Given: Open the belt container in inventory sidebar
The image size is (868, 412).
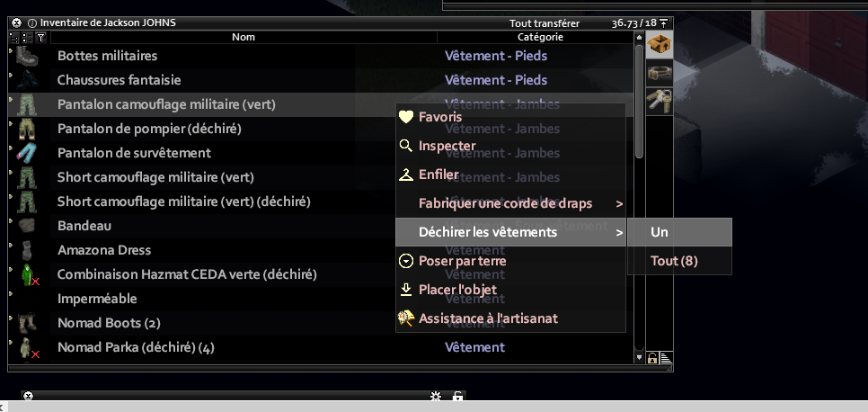Looking at the screenshot, I should (x=660, y=73).
